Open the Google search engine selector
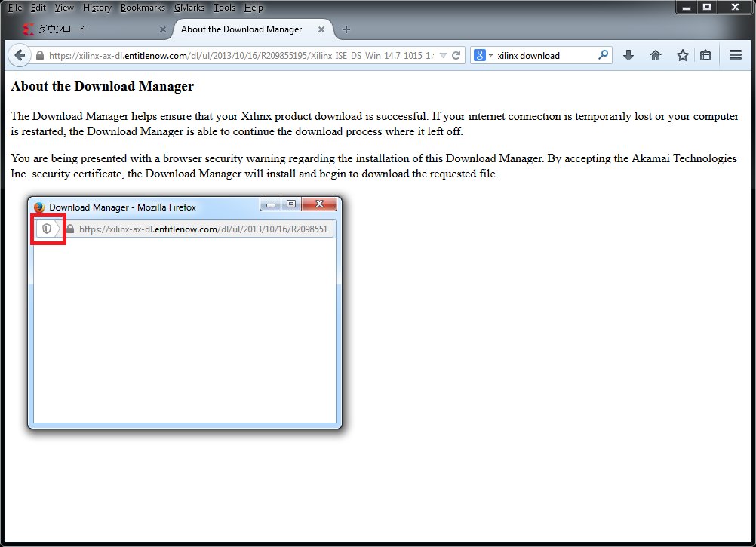756x547 pixels. point(483,55)
